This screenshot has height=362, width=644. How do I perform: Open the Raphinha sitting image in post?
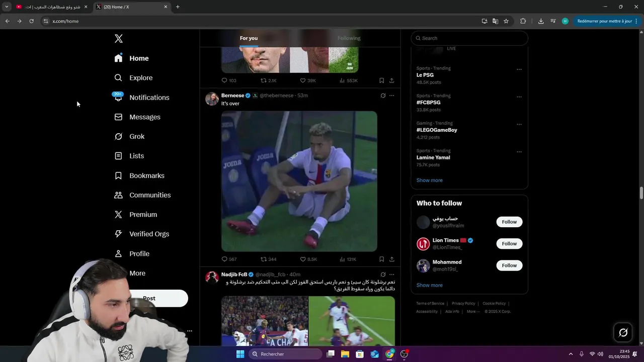[299, 182]
